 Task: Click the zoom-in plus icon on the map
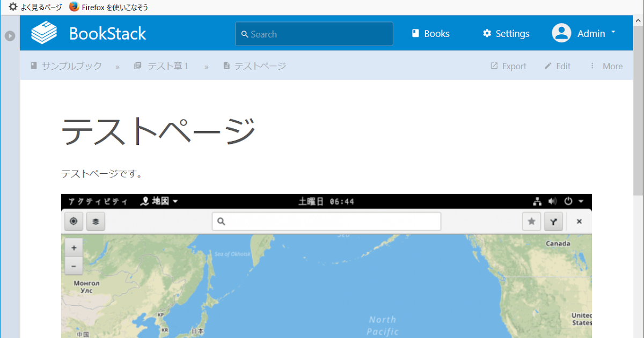[x=74, y=247]
